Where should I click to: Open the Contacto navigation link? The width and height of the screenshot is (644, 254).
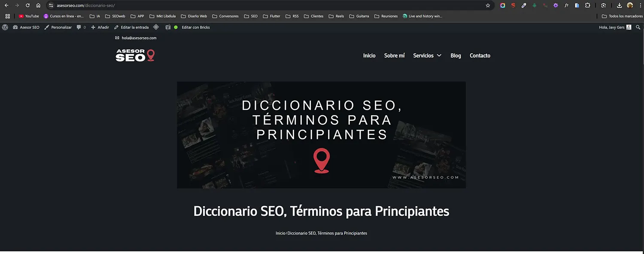pos(480,55)
